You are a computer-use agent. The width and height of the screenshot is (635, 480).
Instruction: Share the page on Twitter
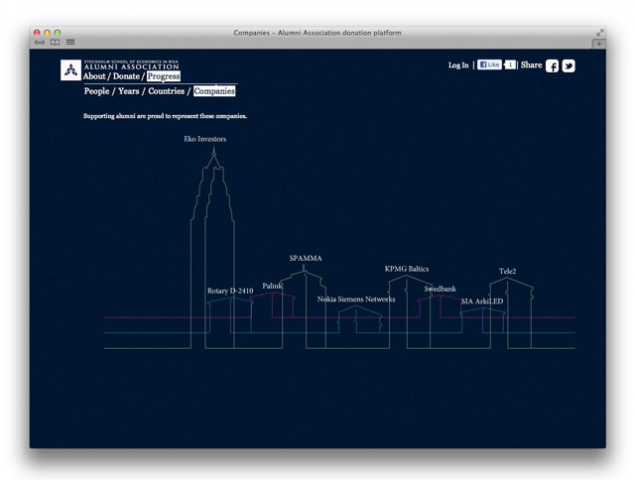tap(568, 66)
